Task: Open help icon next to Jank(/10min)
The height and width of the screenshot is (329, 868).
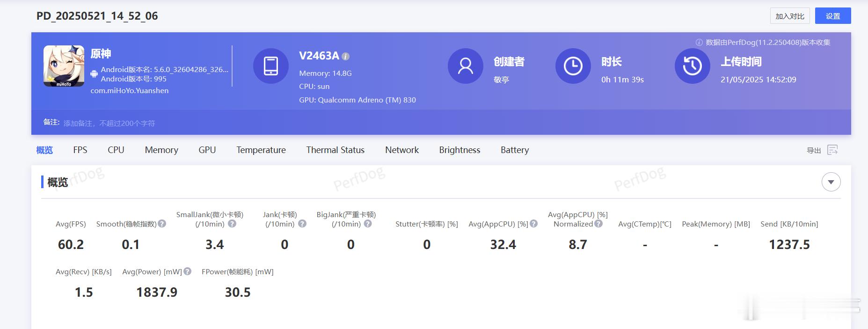Action: point(302,224)
